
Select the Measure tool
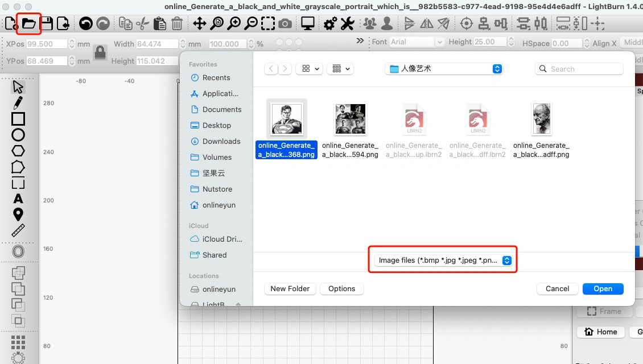click(18, 230)
